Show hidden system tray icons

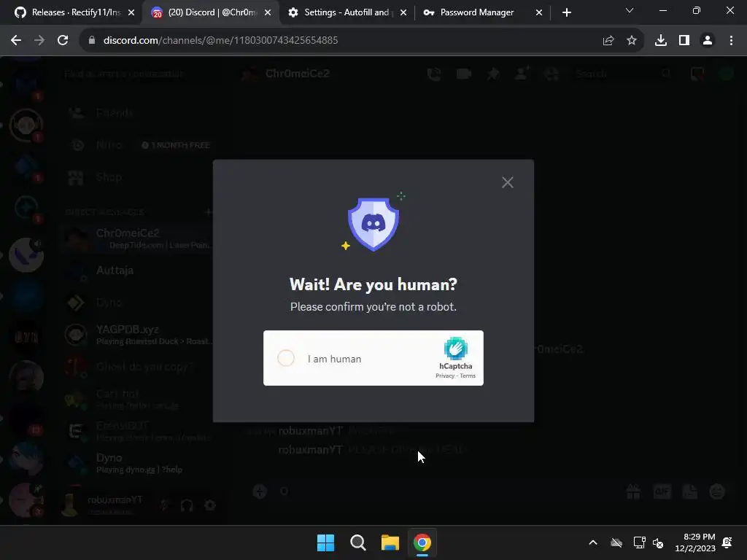[593, 542]
